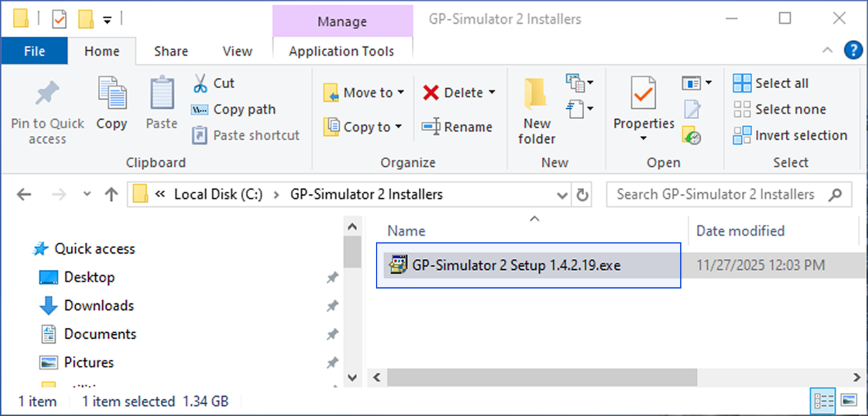Click the Cut scissors icon
868x416 pixels.
(x=200, y=83)
